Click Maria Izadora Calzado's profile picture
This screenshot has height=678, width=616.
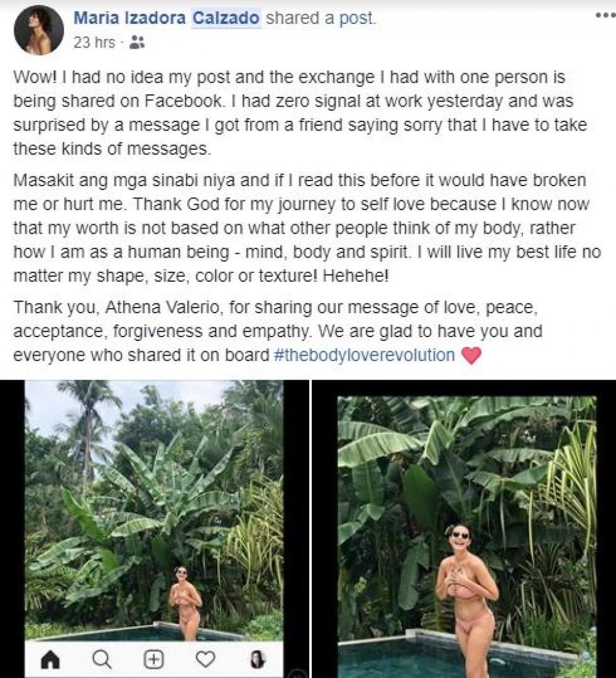pos(39,31)
